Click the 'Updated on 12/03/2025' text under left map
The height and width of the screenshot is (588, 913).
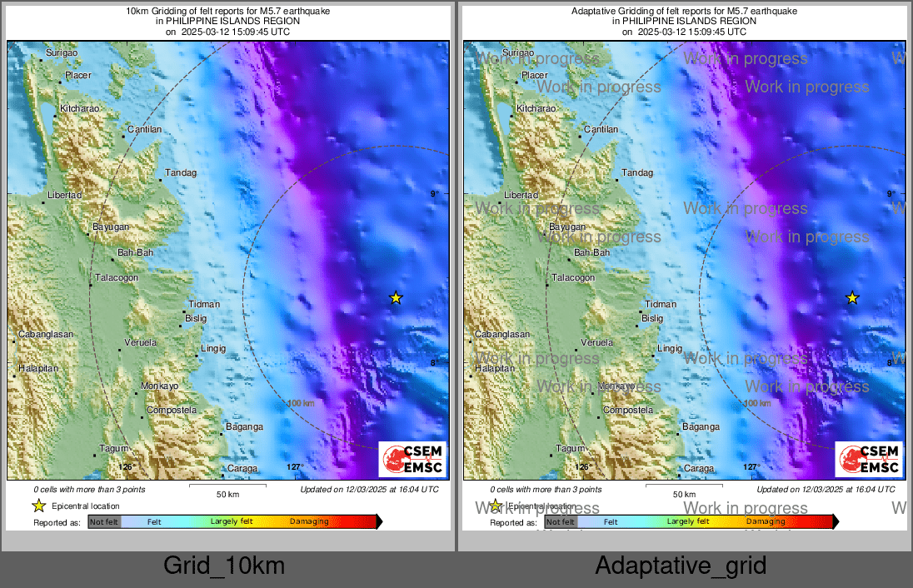click(369, 490)
